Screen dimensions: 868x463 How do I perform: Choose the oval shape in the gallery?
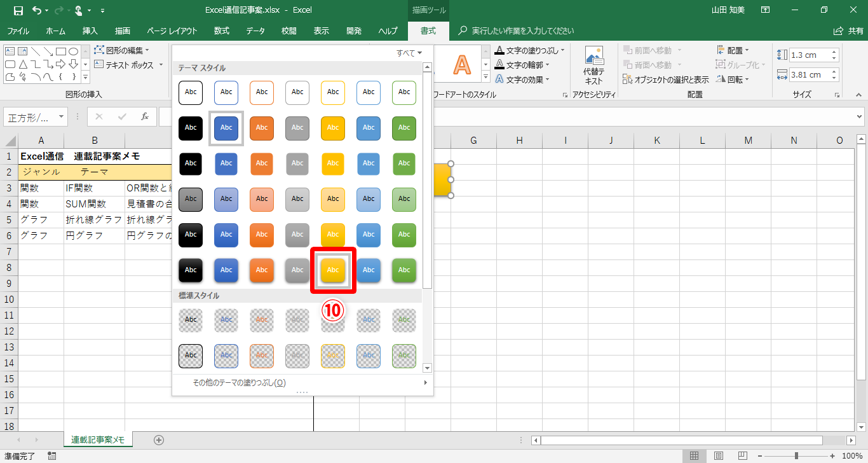73,51
